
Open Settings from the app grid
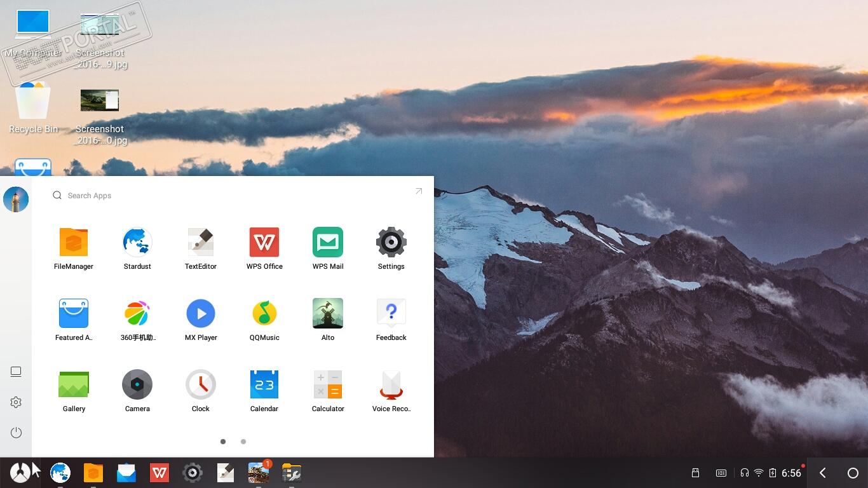point(391,248)
